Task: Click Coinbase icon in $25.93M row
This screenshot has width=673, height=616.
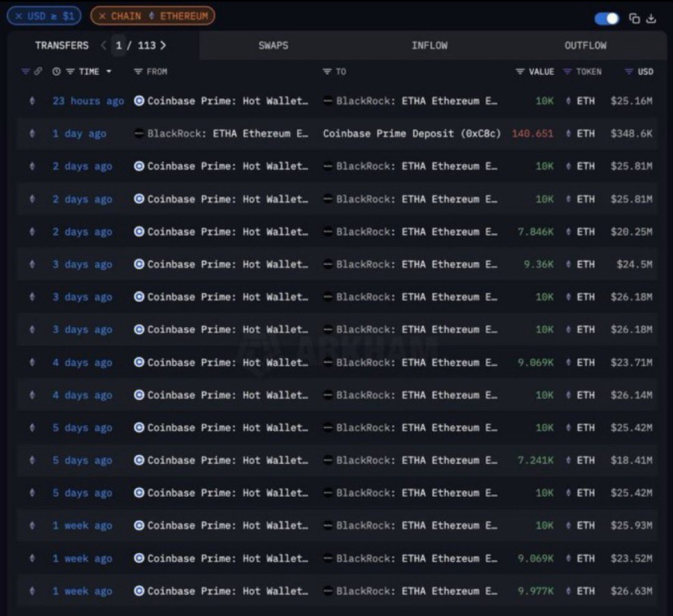Action: pos(139,525)
